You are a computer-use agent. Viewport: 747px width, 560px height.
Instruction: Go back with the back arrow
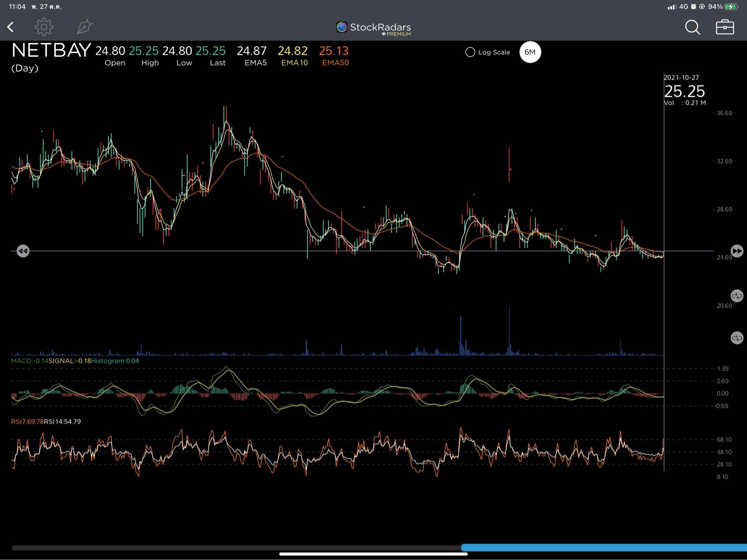(10, 27)
